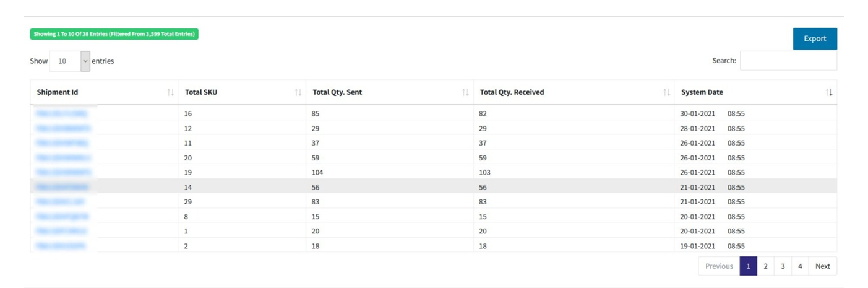Click the Export button
This screenshot has width=868, height=288.
tap(815, 38)
